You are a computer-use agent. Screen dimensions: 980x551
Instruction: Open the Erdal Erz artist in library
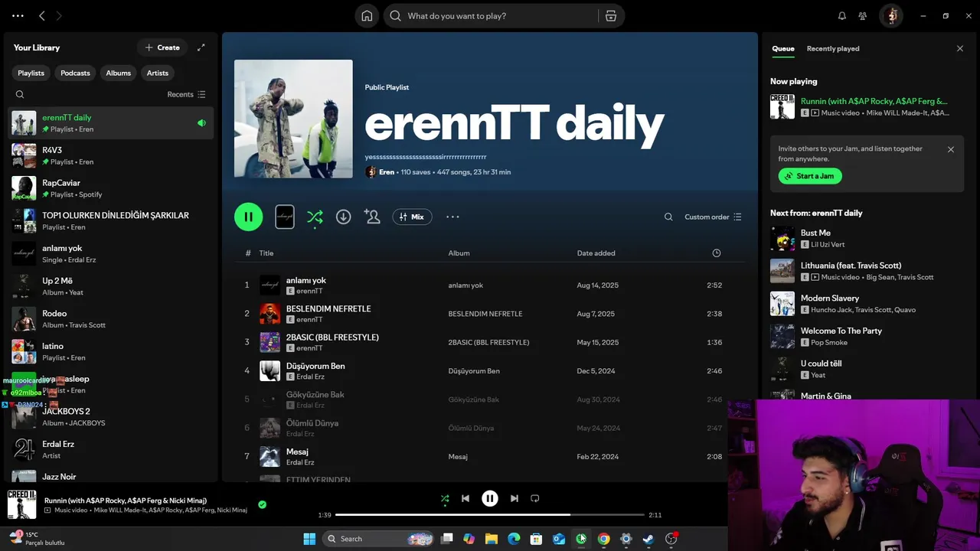[x=111, y=449]
